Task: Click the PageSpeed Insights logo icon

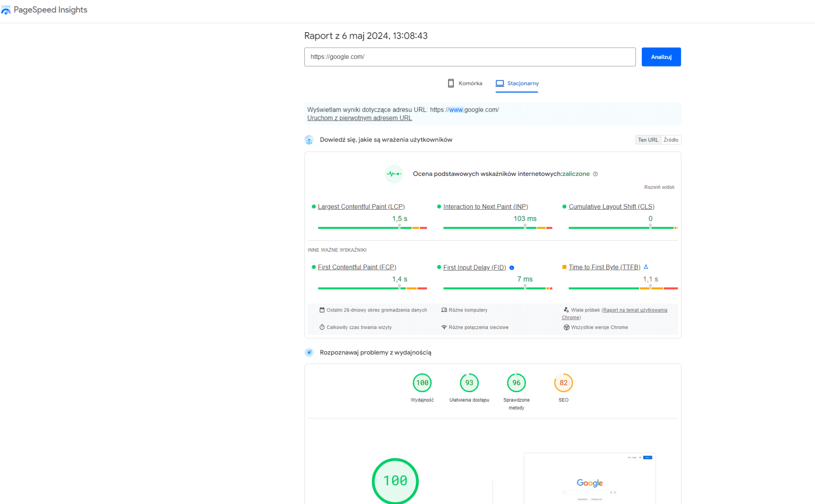Action: [6, 10]
